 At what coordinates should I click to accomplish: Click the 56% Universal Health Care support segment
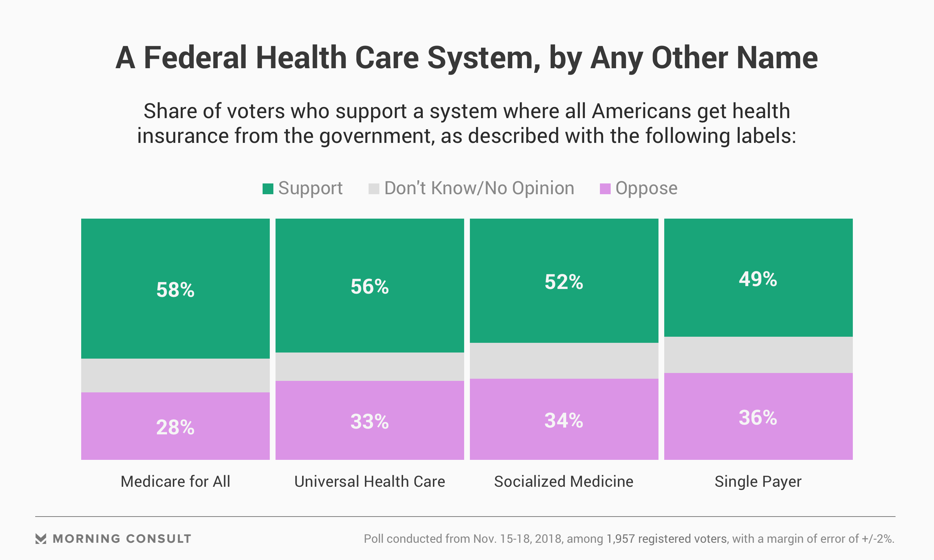coord(370,286)
